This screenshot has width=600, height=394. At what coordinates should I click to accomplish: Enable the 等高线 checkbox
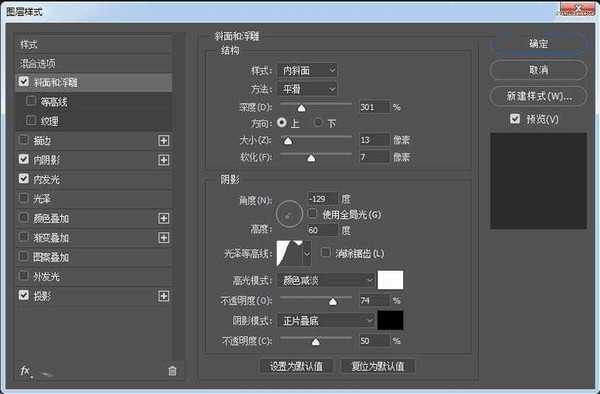tap(31, 101)
